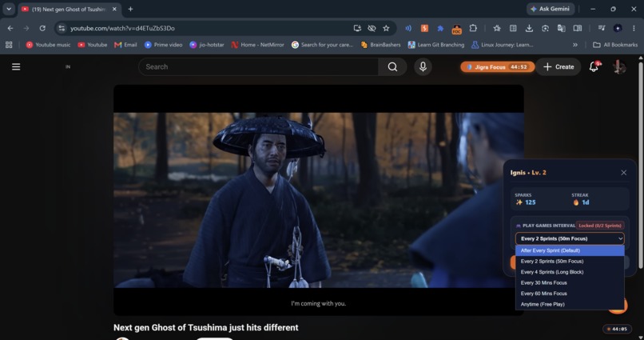Viewport: 644px width, 340px height.
Task: Click the magnifier search button
Action: click(392, 66)
